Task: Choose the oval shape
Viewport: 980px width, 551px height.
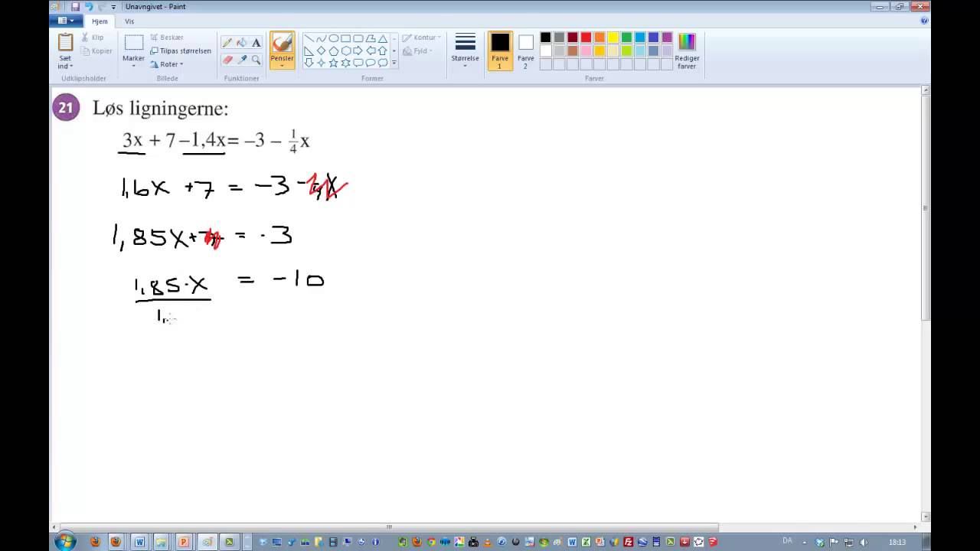Action: (x=333, y=38)
